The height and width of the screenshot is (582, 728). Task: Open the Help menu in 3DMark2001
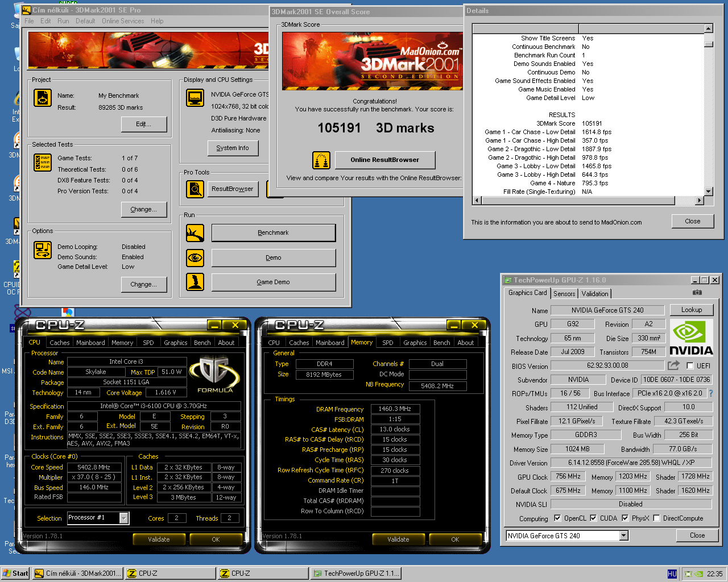tap(157, 21)
